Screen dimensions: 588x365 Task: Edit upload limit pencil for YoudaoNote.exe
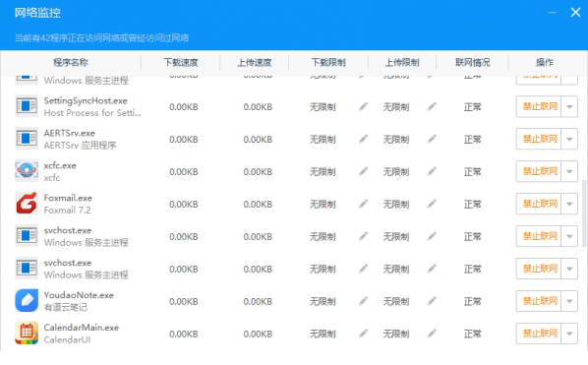pyautogui.click(x=432, y=301)
